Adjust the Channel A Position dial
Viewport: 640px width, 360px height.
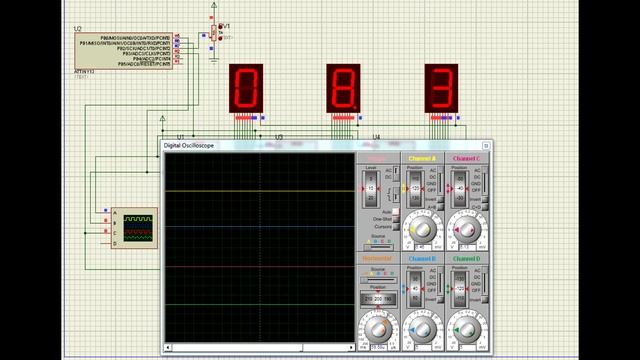tap(415, 189)
